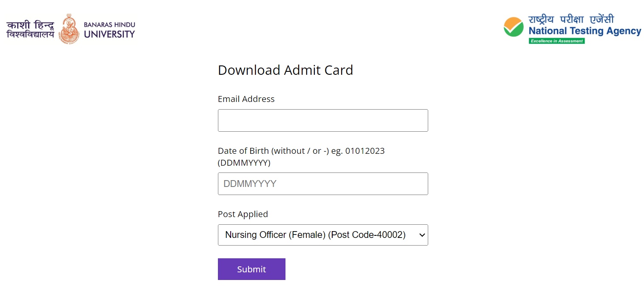This screenshot has height=294, width=644.
Task: Click the Hindi "राष्ट्रीय परीक्षा एजेंसी" header text
Action: [x=571, y=20]
